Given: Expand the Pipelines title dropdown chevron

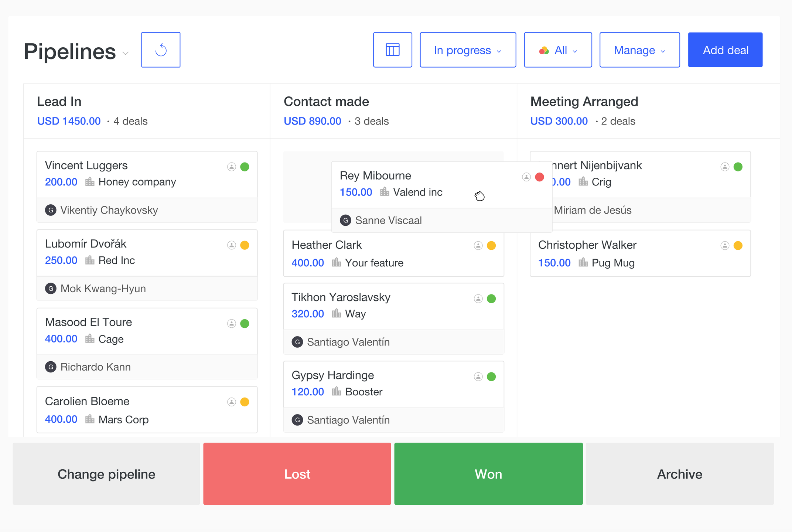Looking at the screenshot, I should pos(126,53).
